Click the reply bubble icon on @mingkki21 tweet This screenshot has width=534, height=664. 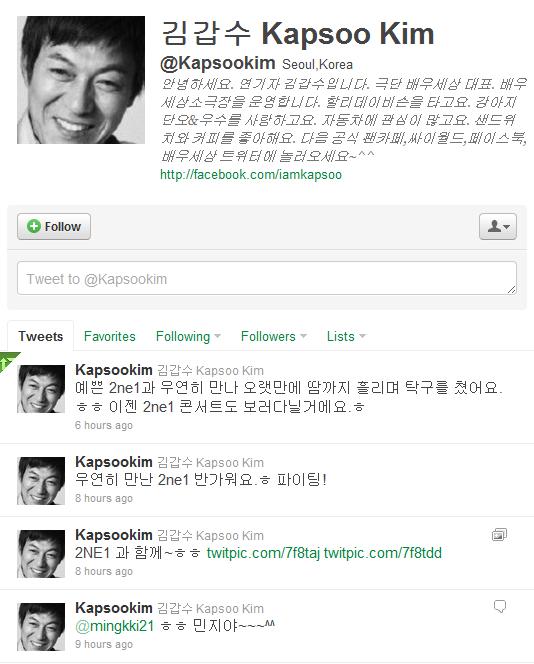[500, 606]
